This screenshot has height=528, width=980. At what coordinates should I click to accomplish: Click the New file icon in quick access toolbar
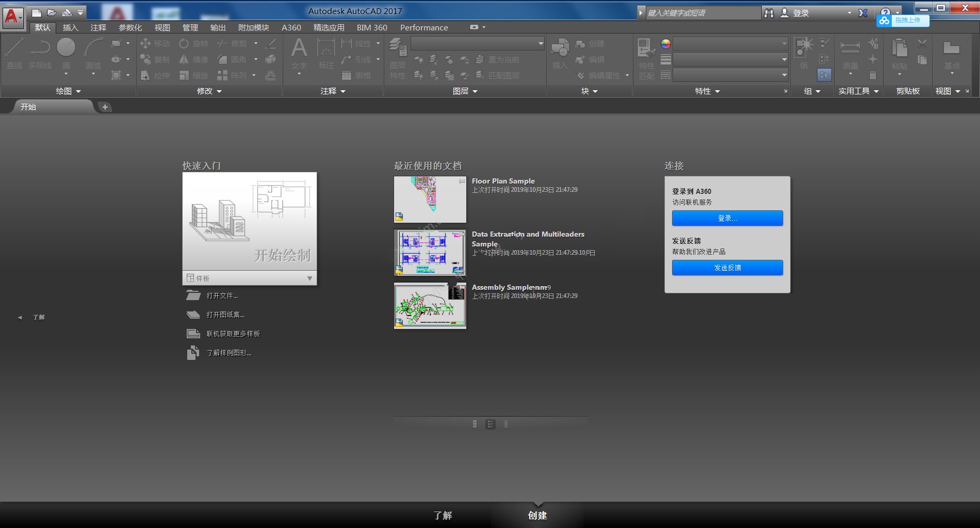tap(36, 12)
